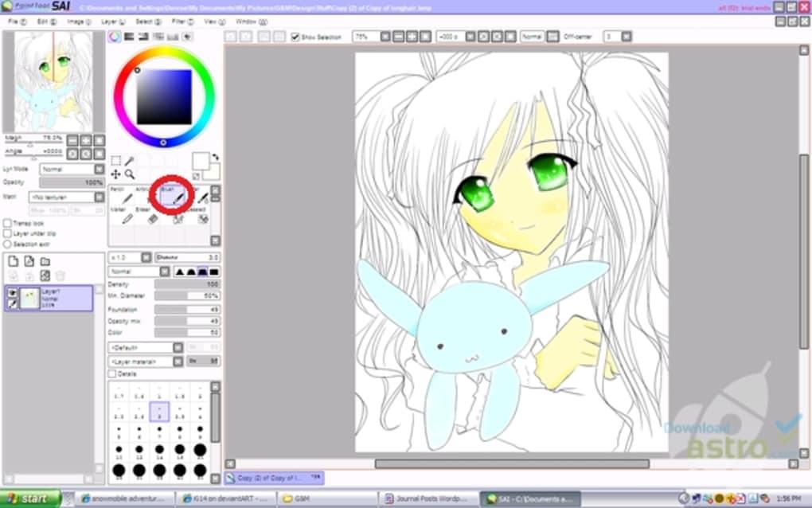Delete layer with trash icon
This screenshot has height=508, width=812.
[61, 275]
